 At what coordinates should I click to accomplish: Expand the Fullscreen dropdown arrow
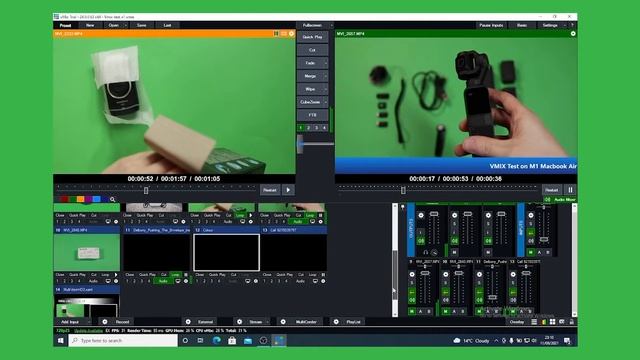(x=331, y=25)
